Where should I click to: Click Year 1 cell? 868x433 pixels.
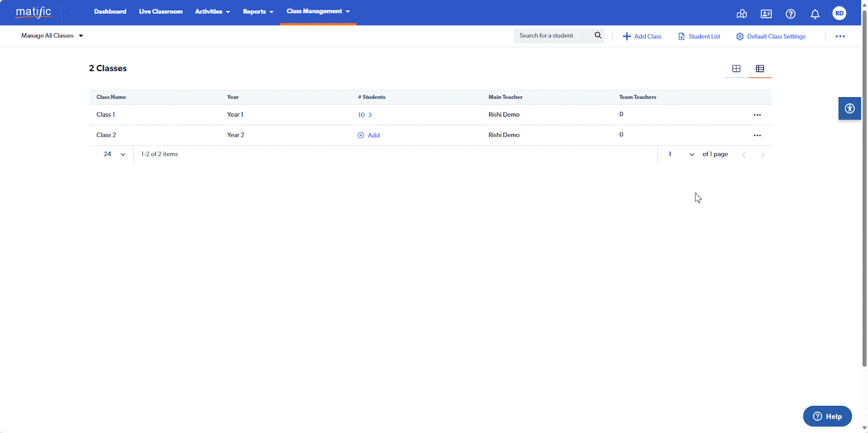click(235, 114)
